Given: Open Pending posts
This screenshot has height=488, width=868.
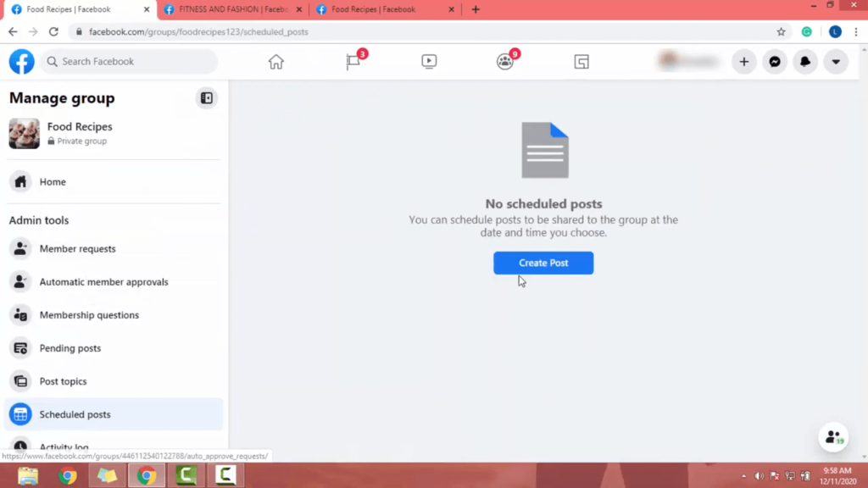Looking at the screenshot, I should coord(114,348).
